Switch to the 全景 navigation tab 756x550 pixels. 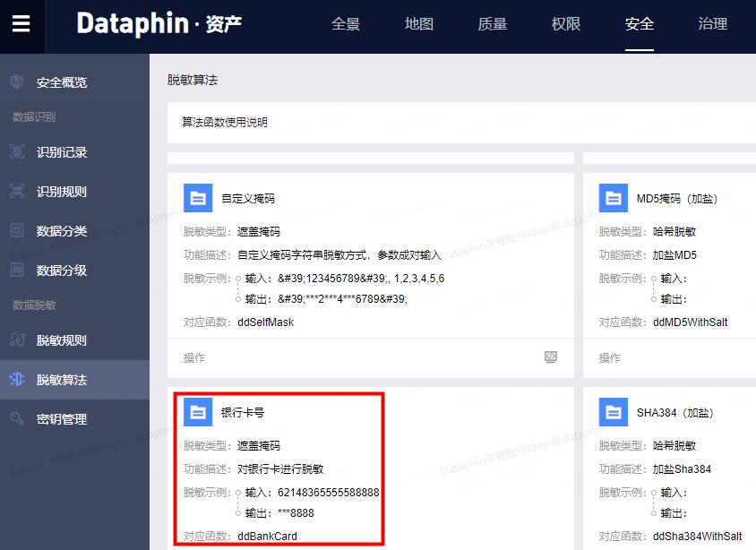coord(346,24)
